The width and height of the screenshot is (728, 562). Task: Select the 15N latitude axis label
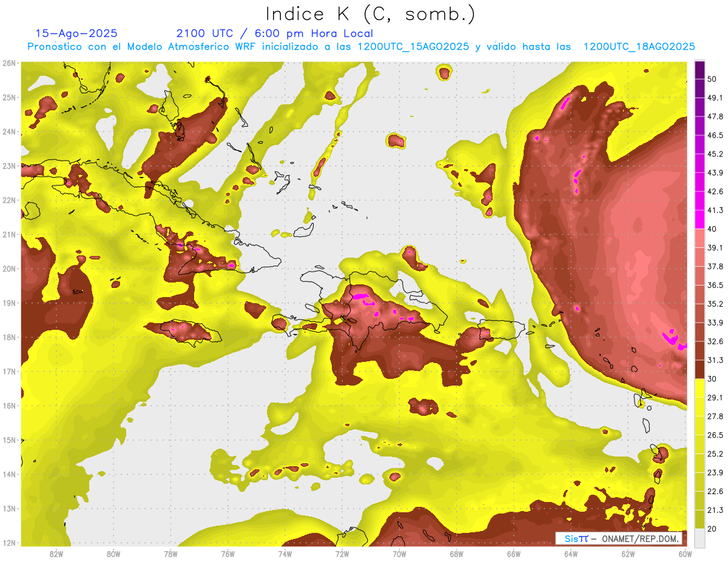pos(9,440)
